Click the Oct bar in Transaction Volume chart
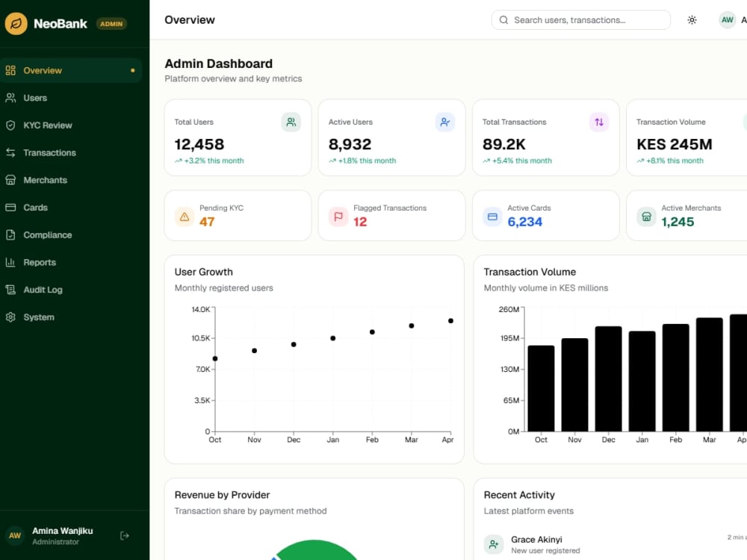747x560 pixels. pos(541,388)
